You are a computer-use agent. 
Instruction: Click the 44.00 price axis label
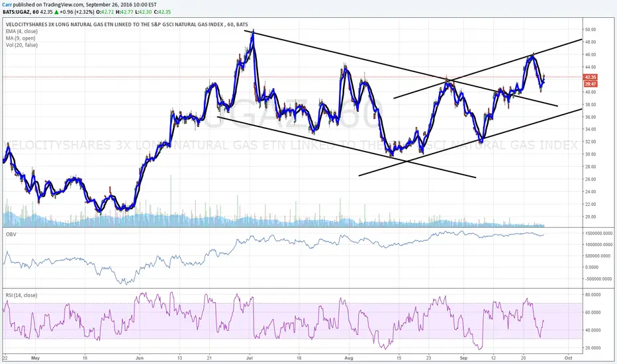click(591, 67)
